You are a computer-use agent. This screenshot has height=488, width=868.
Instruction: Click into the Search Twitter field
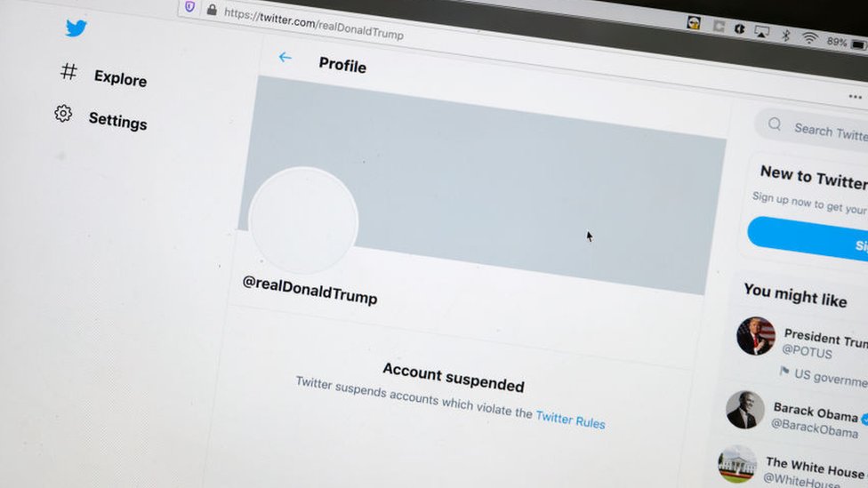[x=812, y=128]
